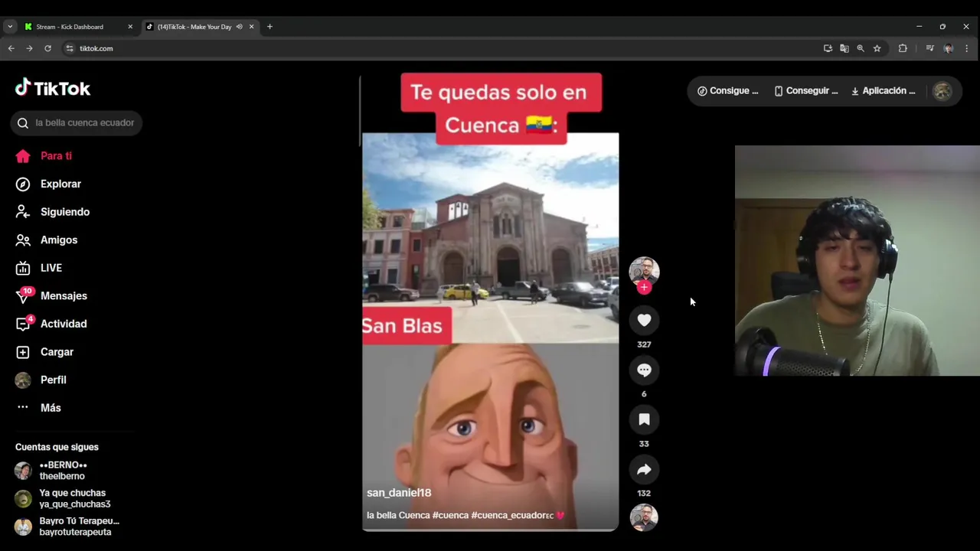Like the video with heart icon
The height and width of the screenshot is (551, 980).
(x=644, y=321)
